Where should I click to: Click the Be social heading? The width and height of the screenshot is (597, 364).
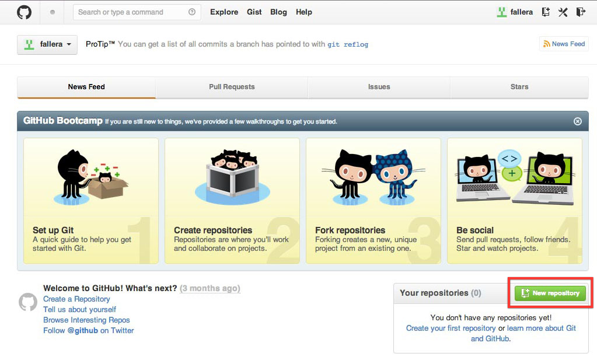[475, 230]
